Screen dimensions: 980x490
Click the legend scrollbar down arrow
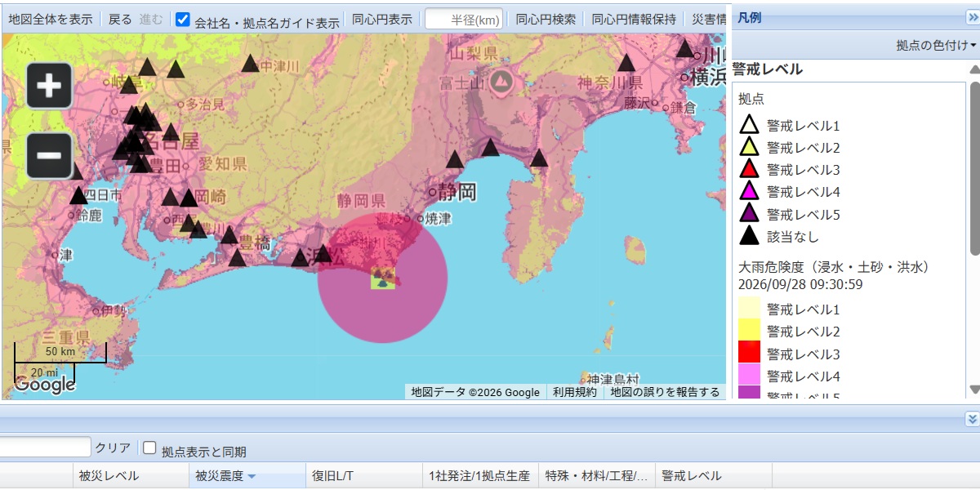[x=973, y=390]
